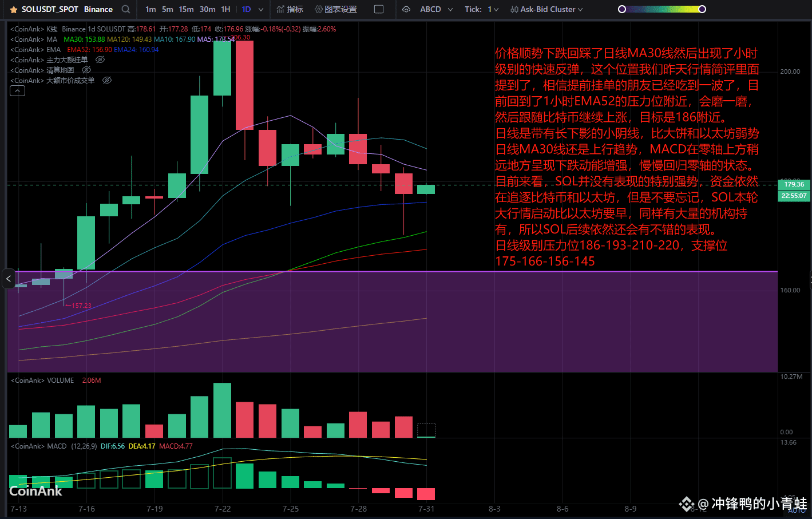Toggle visibility of 大额市价成交单 indicator
The width and height of the screenshot is (812, 519).
coord(107,80)
